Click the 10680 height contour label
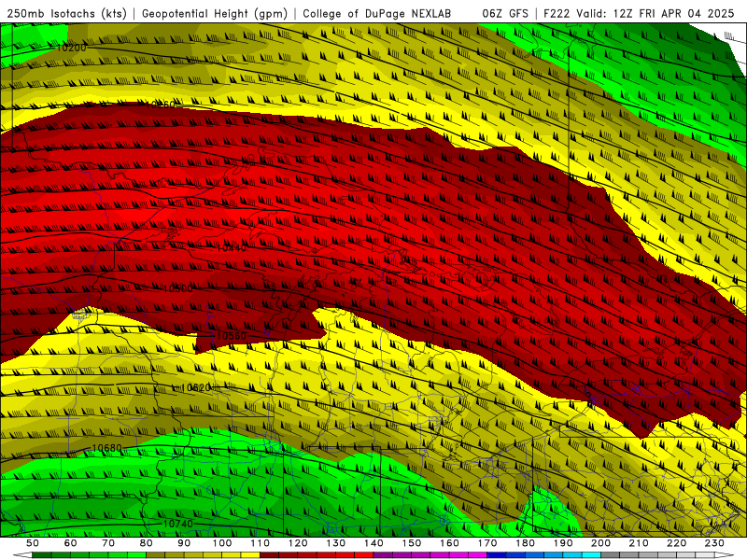This screenshot has width=747, height=560. 106,448
